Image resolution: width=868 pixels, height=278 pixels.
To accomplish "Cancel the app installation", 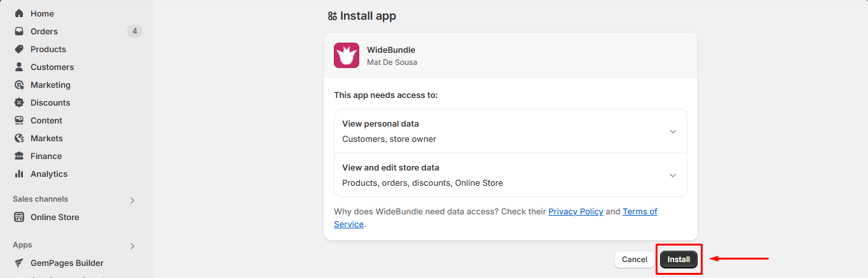I will point(634,260).
